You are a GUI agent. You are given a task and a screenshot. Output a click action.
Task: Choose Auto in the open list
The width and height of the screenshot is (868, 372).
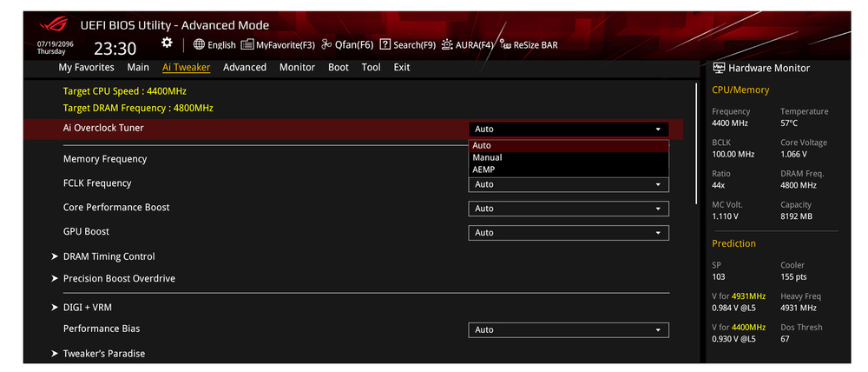tap(569, 146)
